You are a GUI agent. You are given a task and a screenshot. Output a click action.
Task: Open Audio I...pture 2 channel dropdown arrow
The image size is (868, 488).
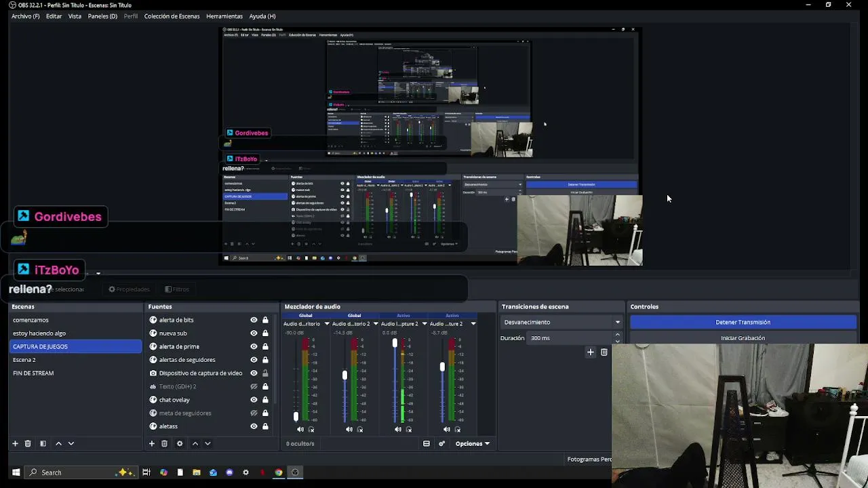coord(425,324)
